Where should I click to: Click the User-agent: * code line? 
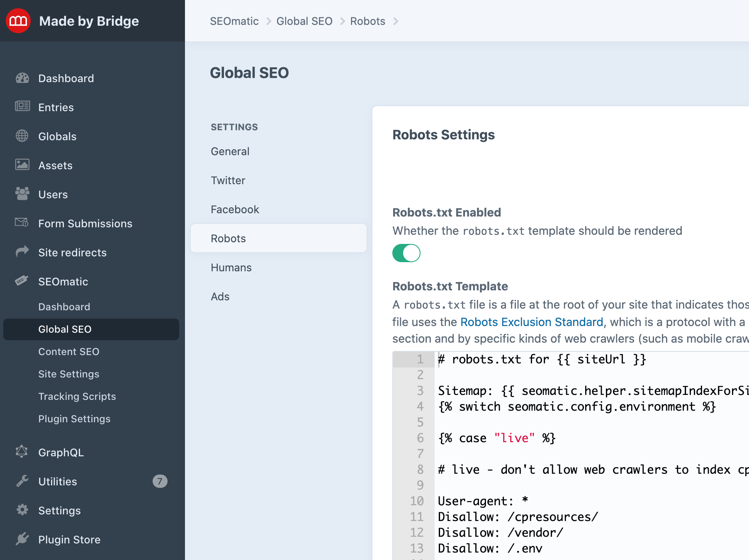483,501
